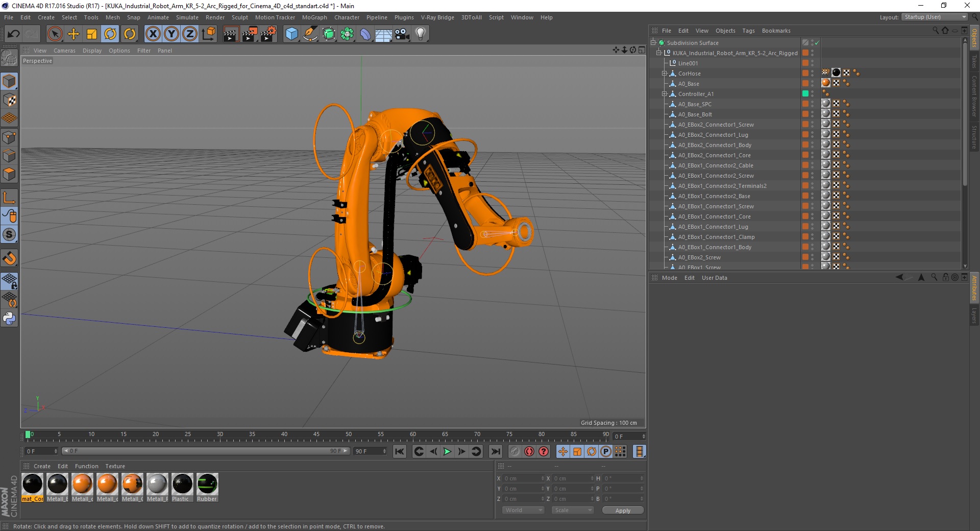The width and height of the screenshot is (980, 531).
Task: Open the Deformer (Bend) icon
Action: (365, 34)
